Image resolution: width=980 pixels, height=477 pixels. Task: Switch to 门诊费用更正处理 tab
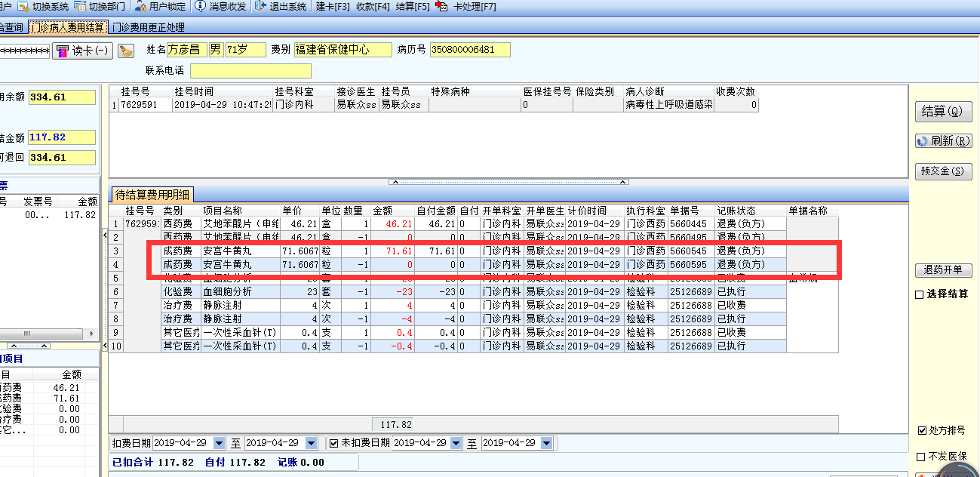tap(148, 27)
